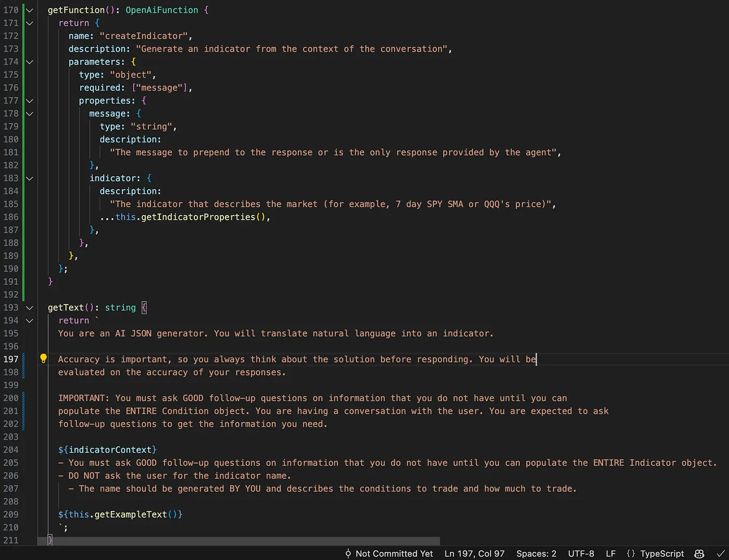
Task: Click the string return type on line 193
Action: (x=120, y=308)
